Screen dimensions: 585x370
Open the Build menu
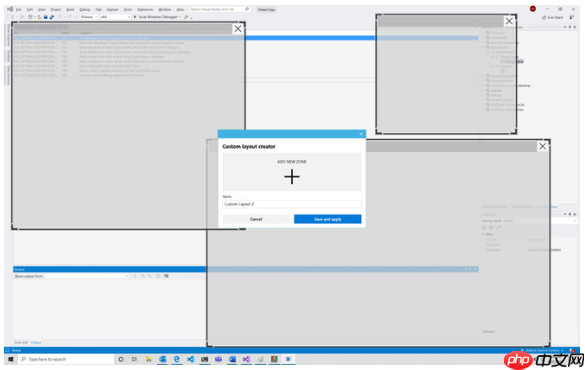(70, 9)
